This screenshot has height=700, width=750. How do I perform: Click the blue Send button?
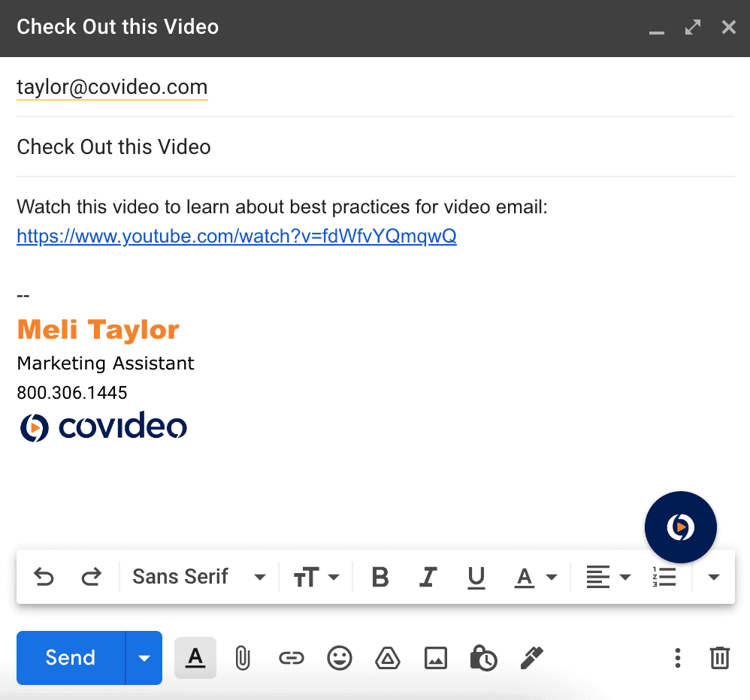71,657
